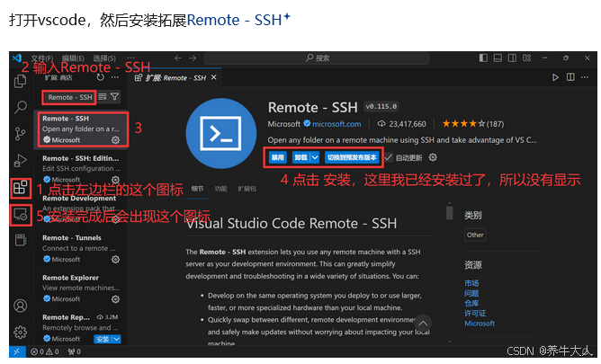Open the extensions filter funnel icon

pos(114,97)
